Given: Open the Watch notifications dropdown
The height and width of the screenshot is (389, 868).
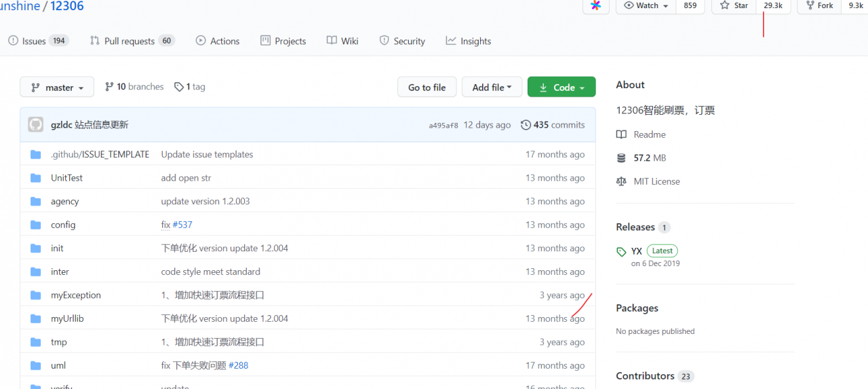Looking at the screenshot, I should (646, 5).
